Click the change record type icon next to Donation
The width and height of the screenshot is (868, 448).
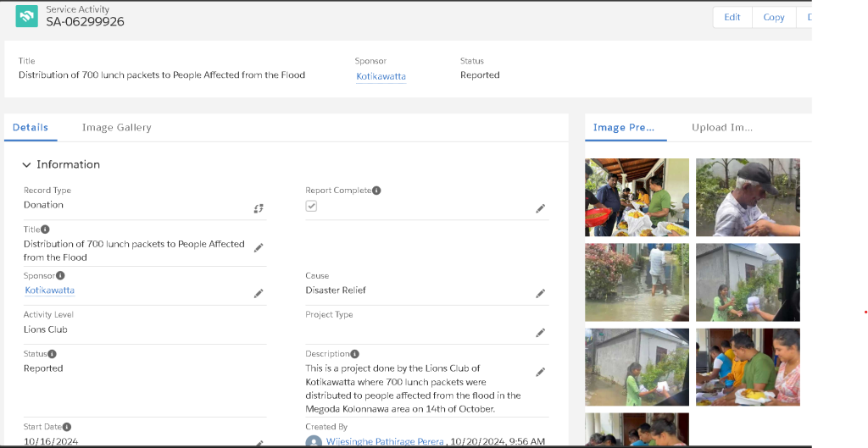(259, 208)
